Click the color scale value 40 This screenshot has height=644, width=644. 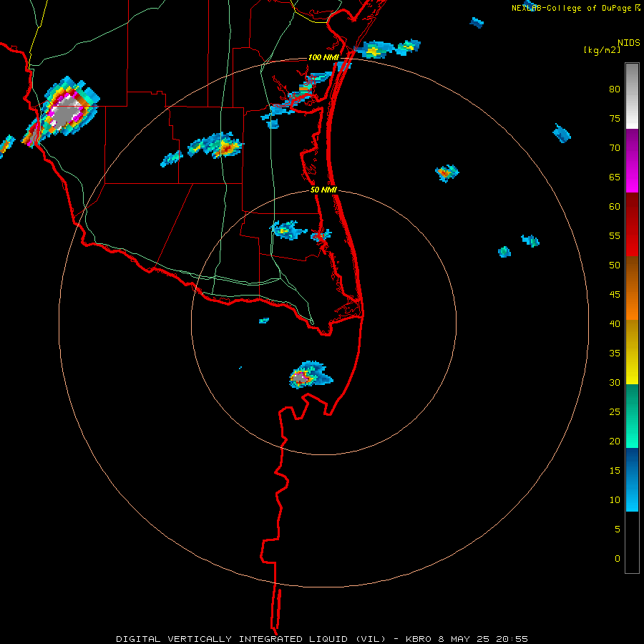coord(615,324)
